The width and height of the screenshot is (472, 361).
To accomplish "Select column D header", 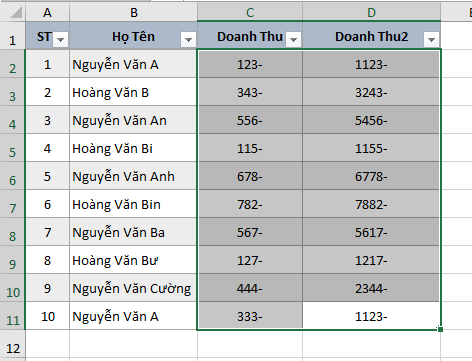I will [371, 13].
